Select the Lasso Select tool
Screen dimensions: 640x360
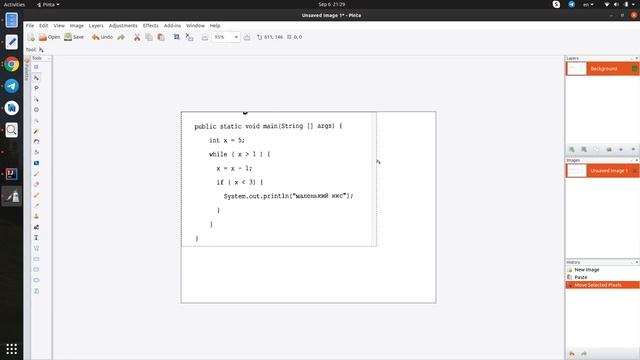click(36, 88)
